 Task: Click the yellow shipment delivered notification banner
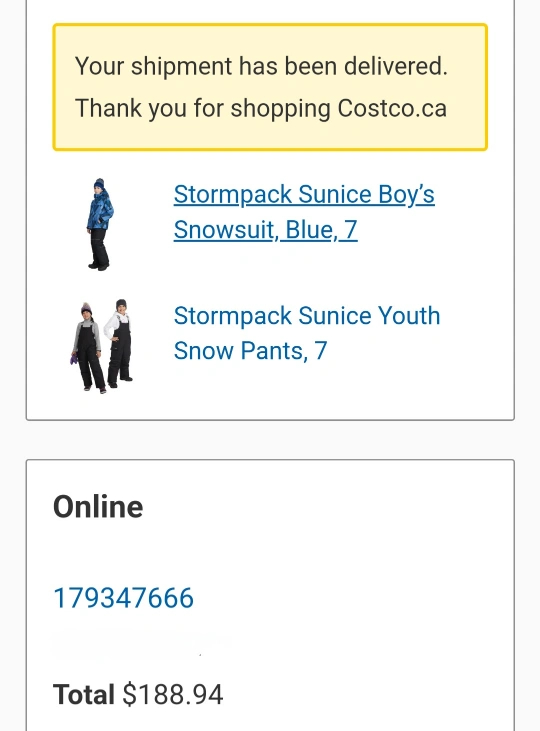click(270, 87)
